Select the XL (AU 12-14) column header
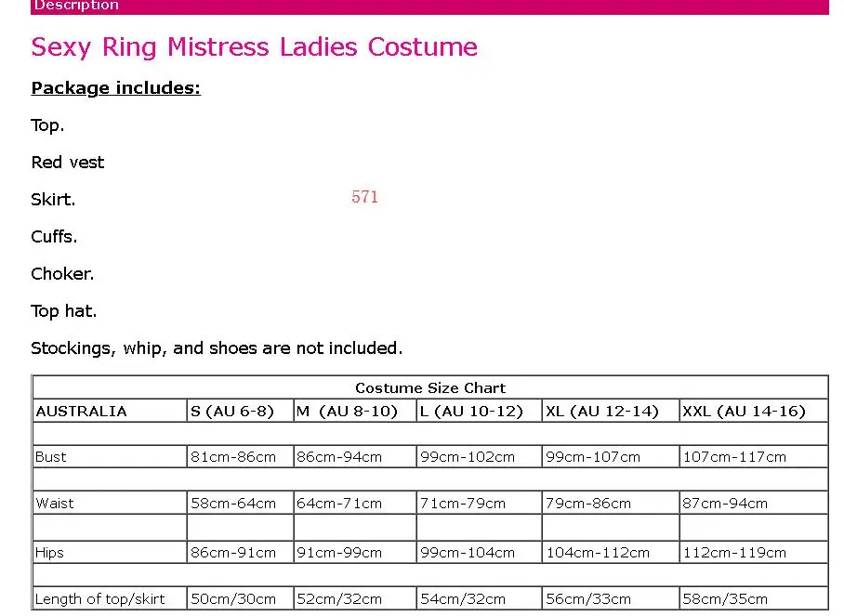 pyautogui.click(x=611, y=411)
